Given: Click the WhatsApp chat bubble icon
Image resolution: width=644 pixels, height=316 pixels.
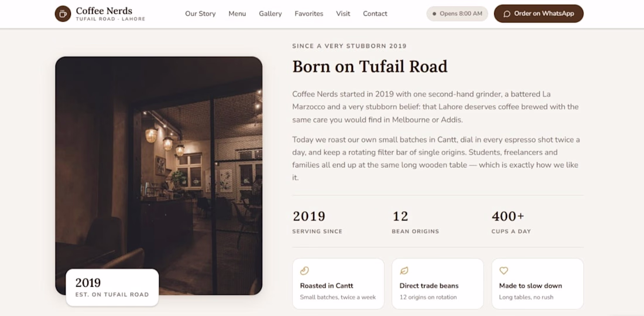Looking at the screenshot, I should coord(507,13).
